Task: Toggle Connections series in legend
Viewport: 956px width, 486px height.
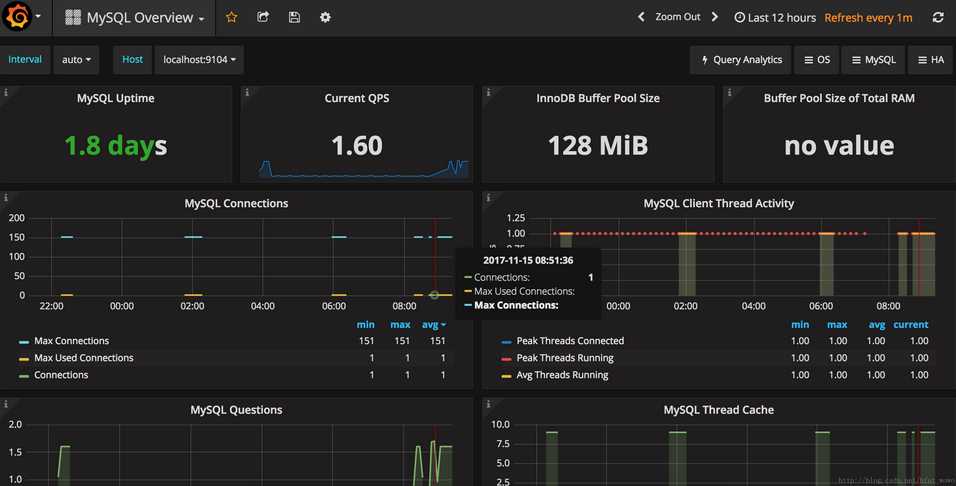Action: pos(61,375)
